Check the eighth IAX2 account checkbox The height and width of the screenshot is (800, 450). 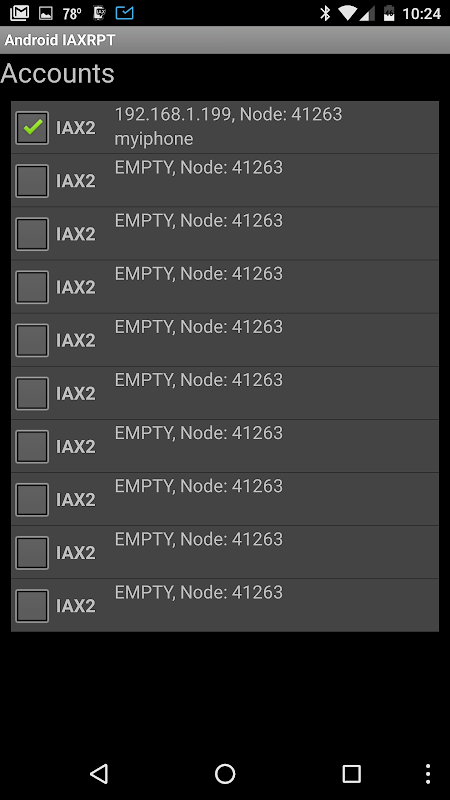[x=32, y=499]
